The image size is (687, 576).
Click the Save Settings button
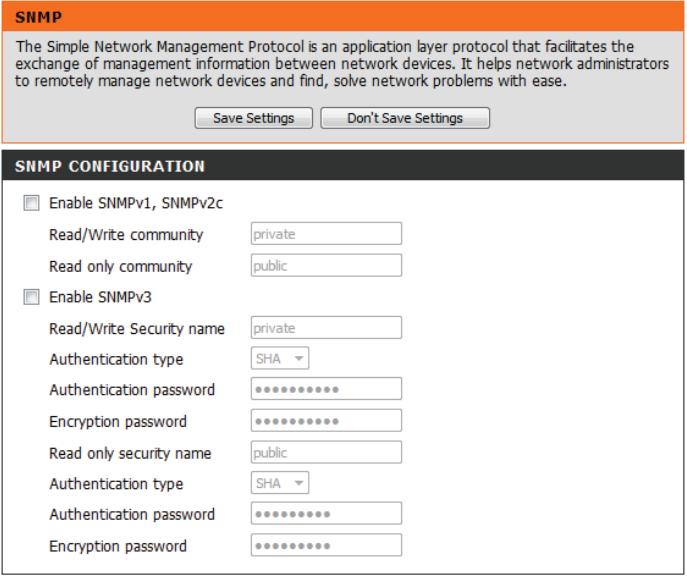(x=254, y=118)
